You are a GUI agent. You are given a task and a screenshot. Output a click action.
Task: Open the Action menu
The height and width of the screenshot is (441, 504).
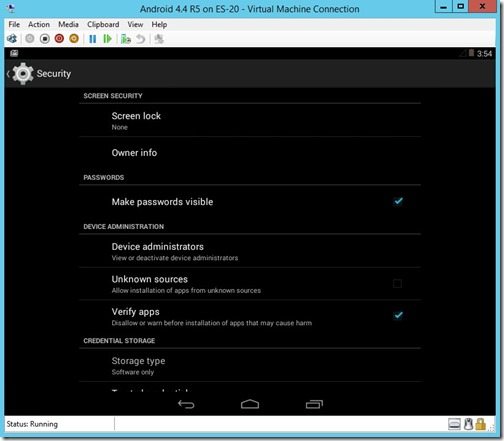tap(39, 24)
